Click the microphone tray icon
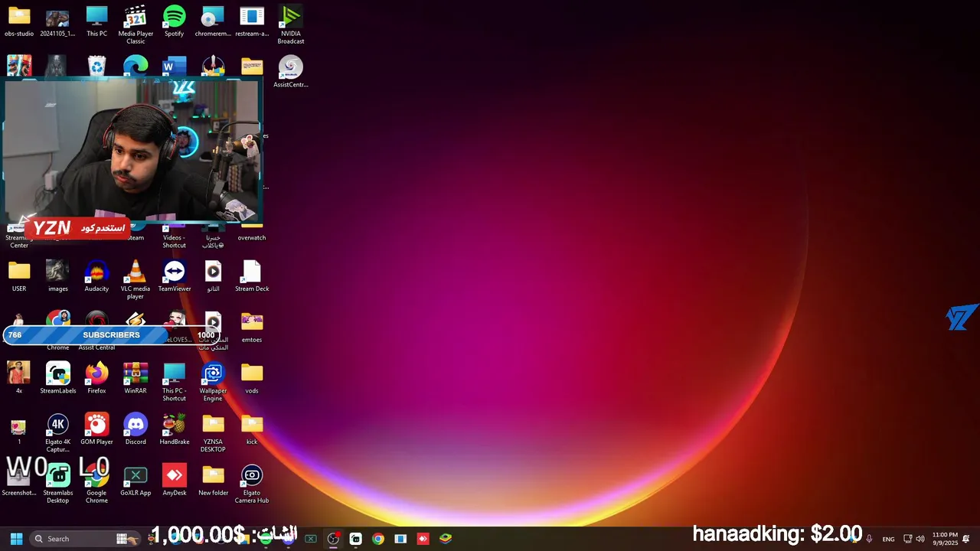This screenshot has width=980, height=551. click(869, 539)
